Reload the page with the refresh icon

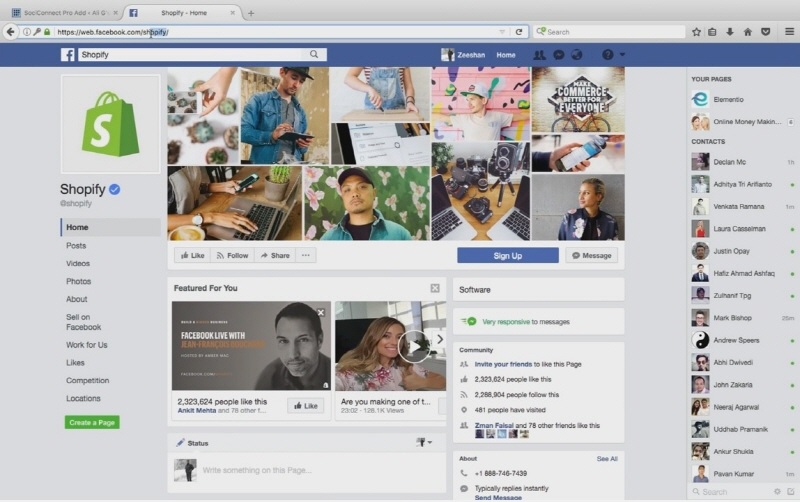(x=519, y=32)
